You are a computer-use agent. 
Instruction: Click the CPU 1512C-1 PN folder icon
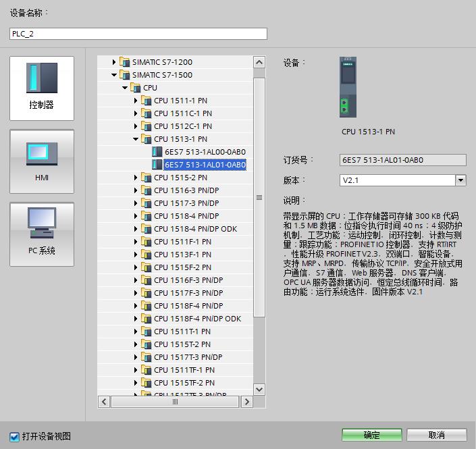[x=146, y=126]
